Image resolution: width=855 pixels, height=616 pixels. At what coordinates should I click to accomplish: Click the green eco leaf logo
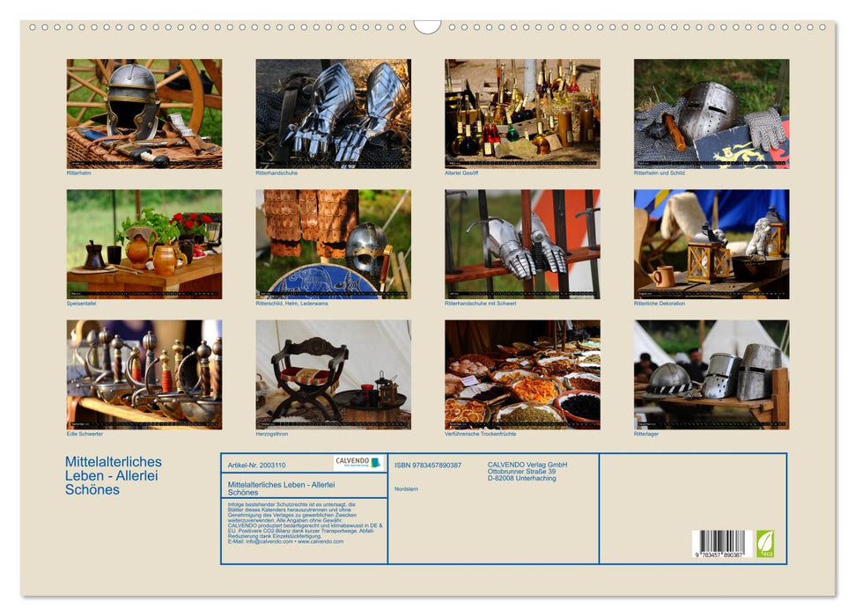pos(765,543)
